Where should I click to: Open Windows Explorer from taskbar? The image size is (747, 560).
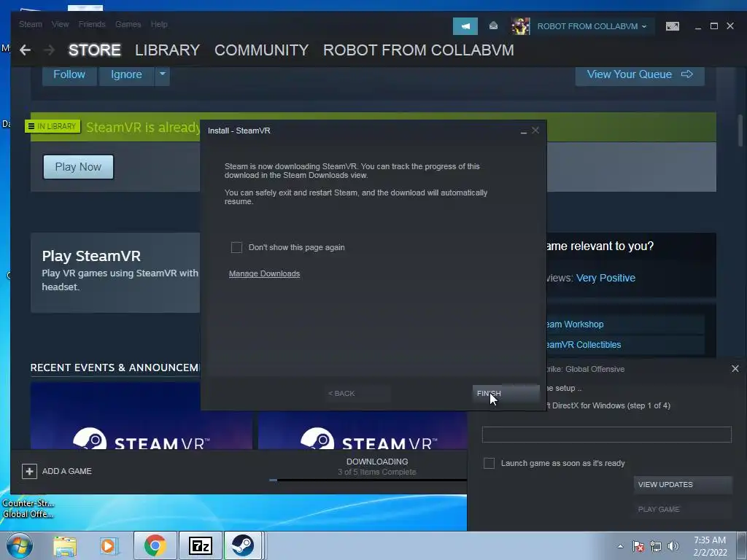pyautogui.click(x=65, y=545)
